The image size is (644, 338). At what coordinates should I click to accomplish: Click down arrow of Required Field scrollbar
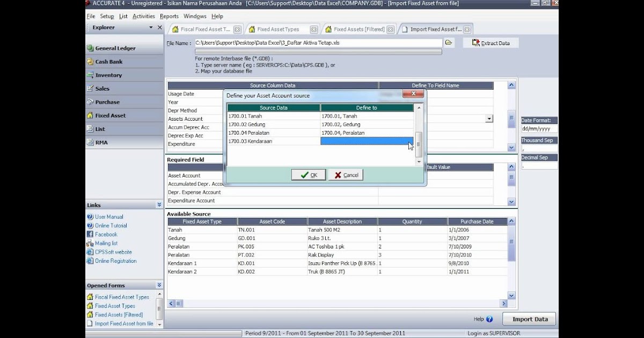point(511,202)
